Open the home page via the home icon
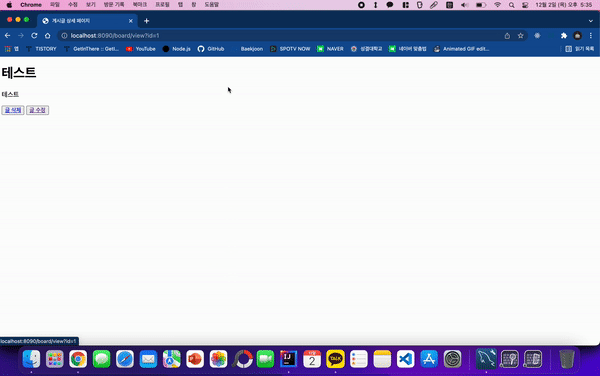Image resolution: width=600 pixels, height=376 pixels. [47, 36]
